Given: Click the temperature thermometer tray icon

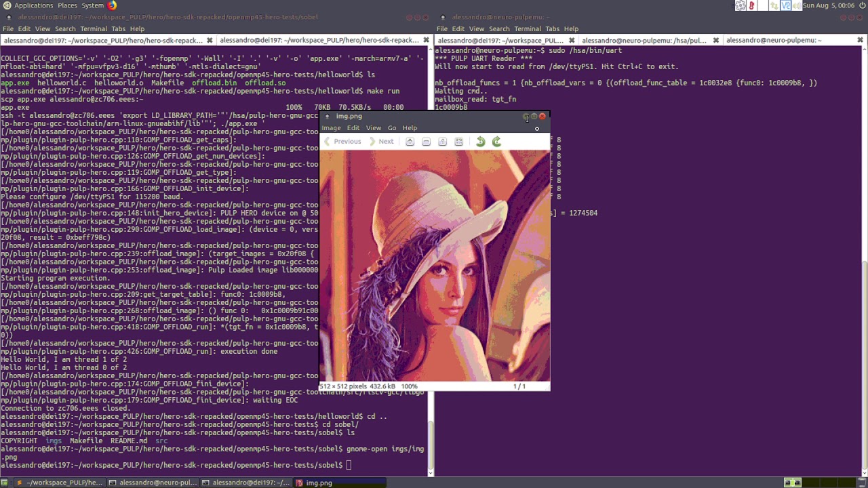Looking at the screenshot, I should click(x=753, y=5).
